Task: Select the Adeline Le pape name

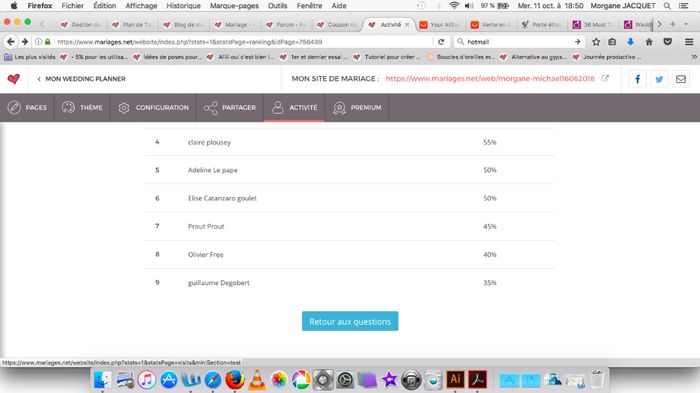Action: coord(212,170)
